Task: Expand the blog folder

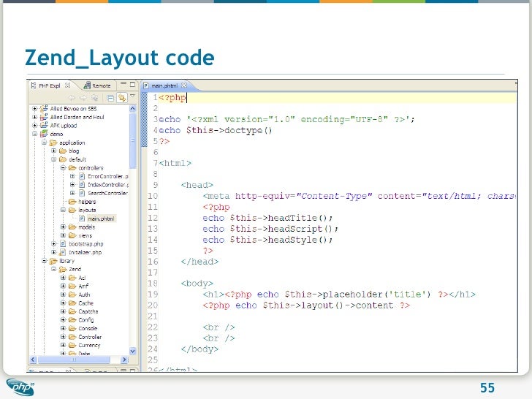Action: [53, 151]
